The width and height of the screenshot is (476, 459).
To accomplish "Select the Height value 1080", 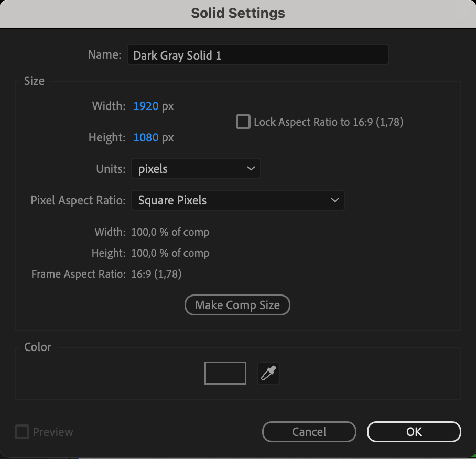I will 146,138.
